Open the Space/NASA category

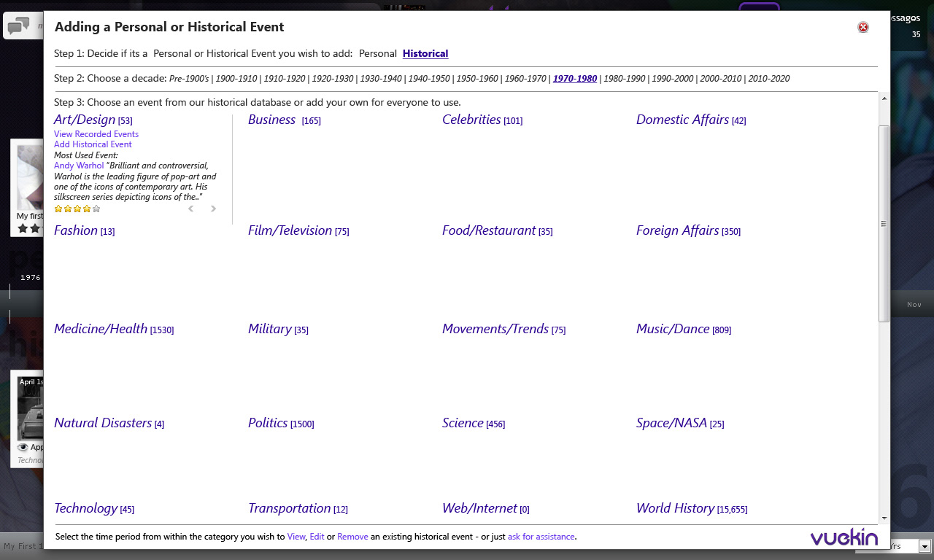click(671, 423)
